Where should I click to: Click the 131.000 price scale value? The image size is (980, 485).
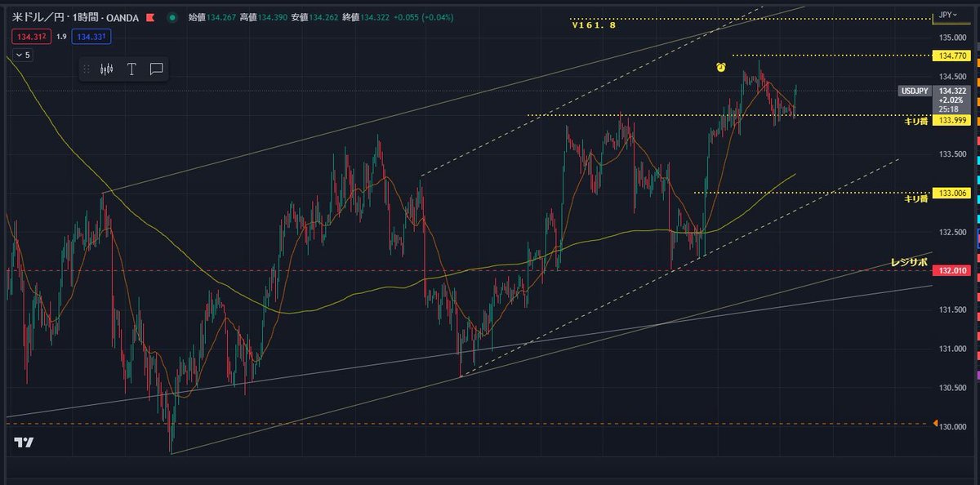coord(953,349)
